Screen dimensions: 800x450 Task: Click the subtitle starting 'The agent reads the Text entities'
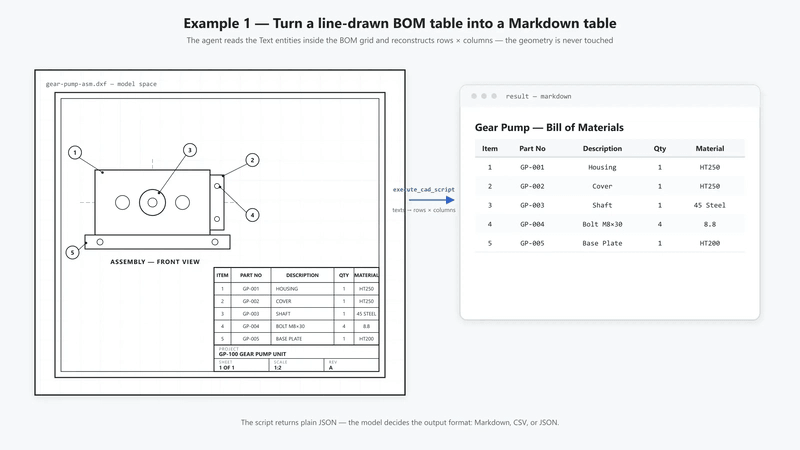[x=400, y=40]
